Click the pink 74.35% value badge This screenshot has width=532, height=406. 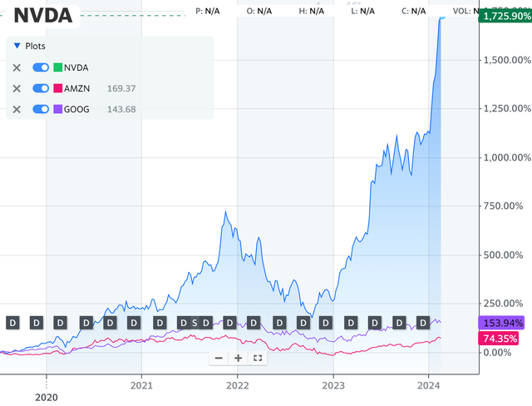click(x=499, y=339)
